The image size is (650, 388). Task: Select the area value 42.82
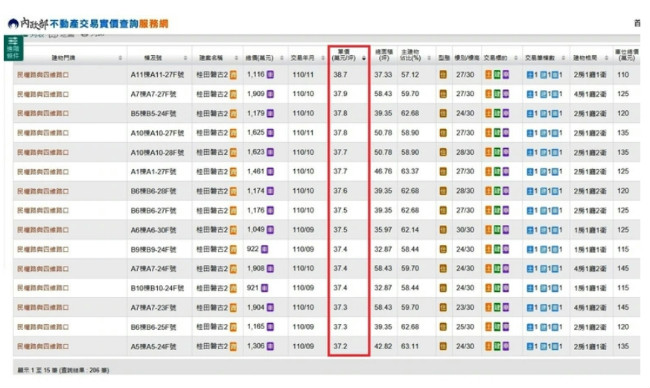point(383,346)
